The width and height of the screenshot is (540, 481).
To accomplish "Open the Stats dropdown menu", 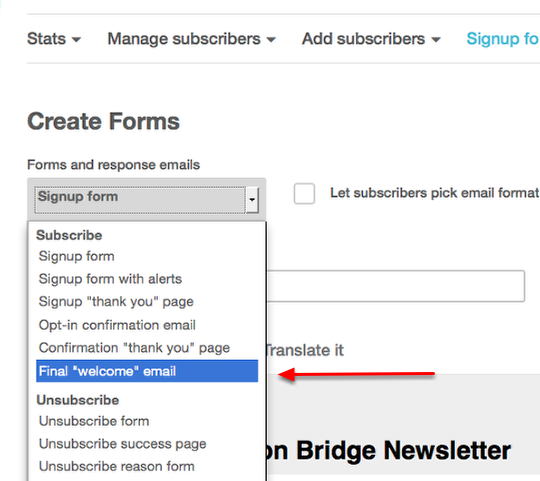I will pyautogui.click(x=54, y=39).
